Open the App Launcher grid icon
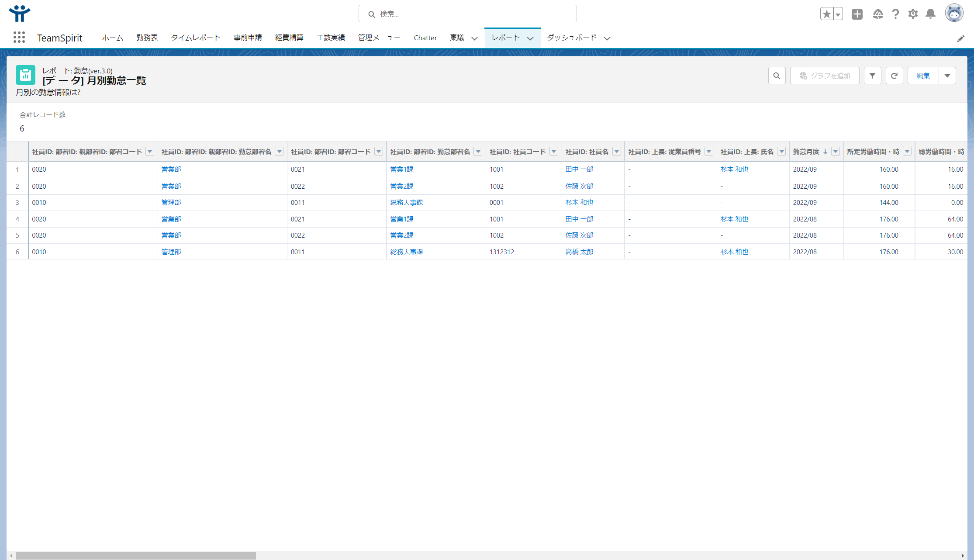 click(19, 38)
